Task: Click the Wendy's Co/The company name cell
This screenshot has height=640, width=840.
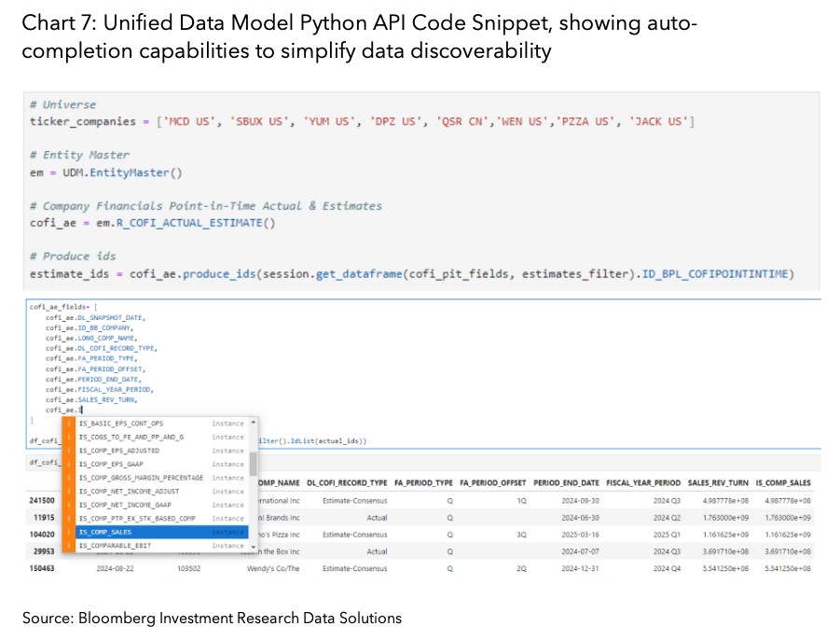Action: click(273, 569)
